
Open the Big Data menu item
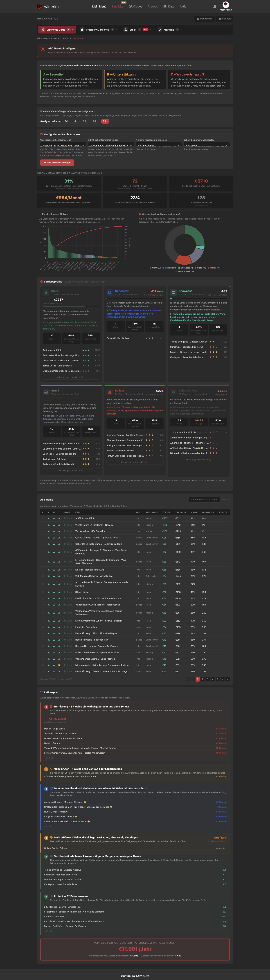[168, 6]
